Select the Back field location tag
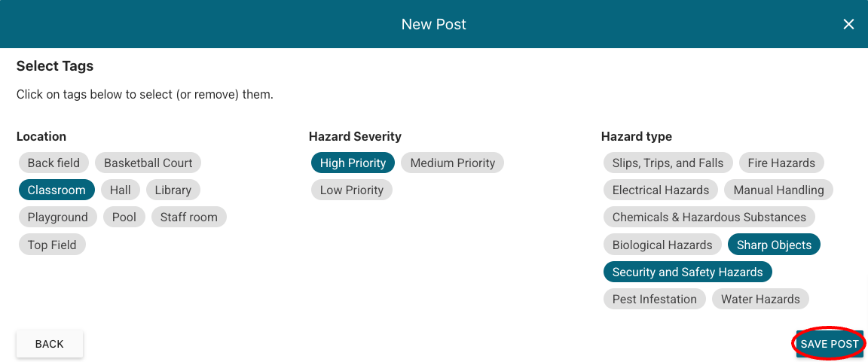The width and height of the screenshot is (868, 362). tap(53, 163)
